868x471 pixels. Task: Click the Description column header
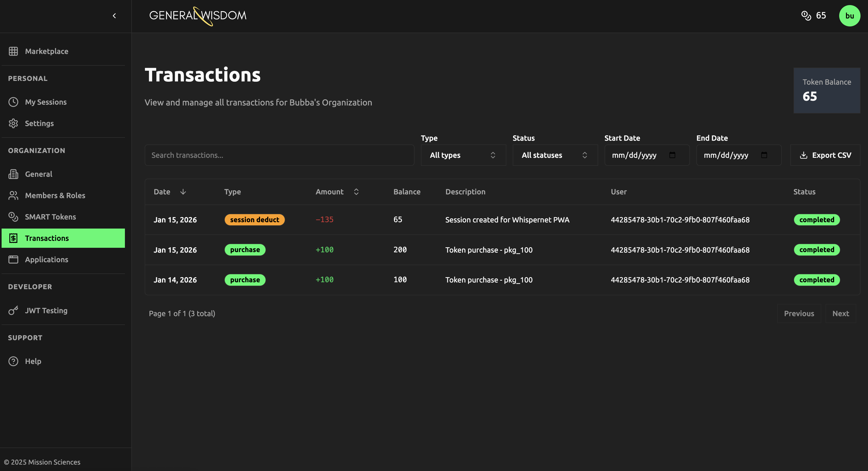click(x=465, y=192)
